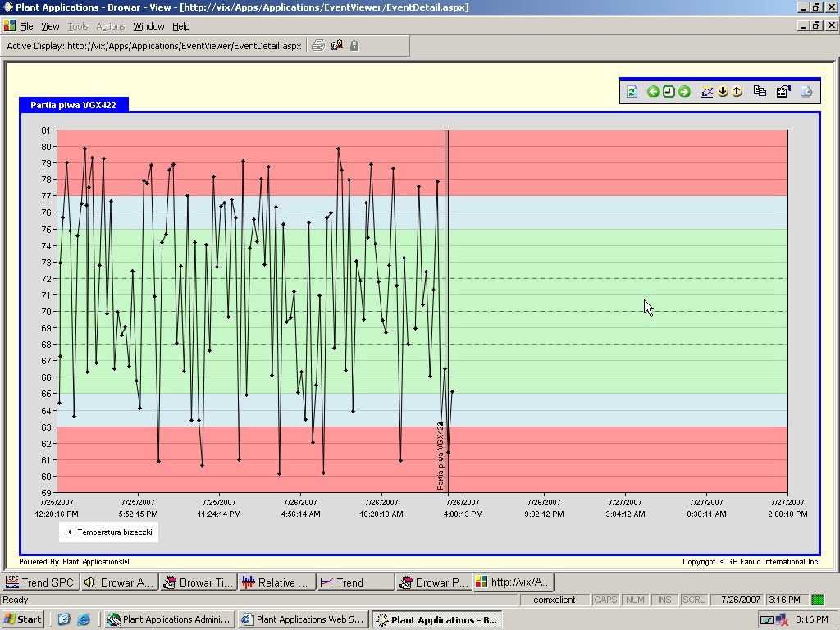Click the Temperatura brzeczki legend entry
The width and height of the screenshot is (840, 630).
(x=109, y=532)
